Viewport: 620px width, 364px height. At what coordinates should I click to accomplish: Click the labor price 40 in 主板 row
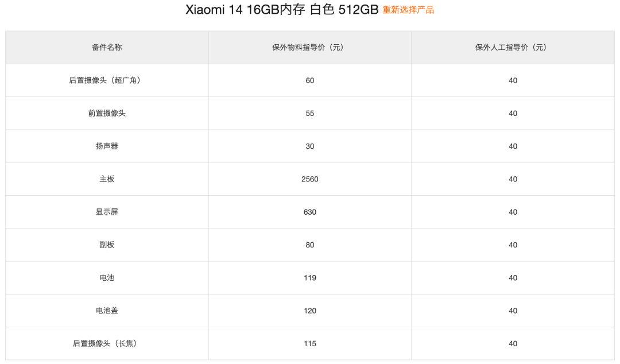pyautogui.click(x=513, y=179)
